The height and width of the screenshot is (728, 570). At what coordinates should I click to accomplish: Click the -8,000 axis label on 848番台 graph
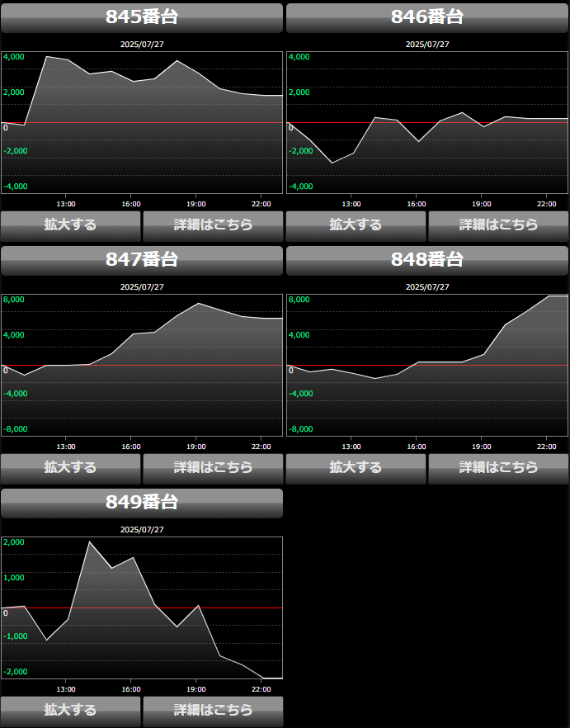[x=301, y=429]
